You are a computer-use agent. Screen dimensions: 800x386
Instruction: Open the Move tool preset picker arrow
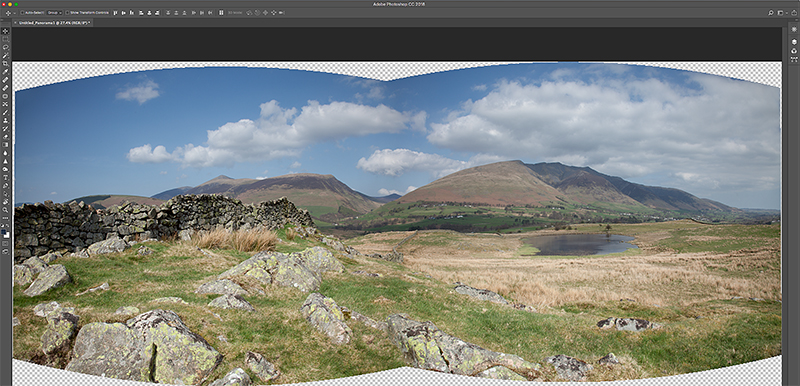[15, 12]
